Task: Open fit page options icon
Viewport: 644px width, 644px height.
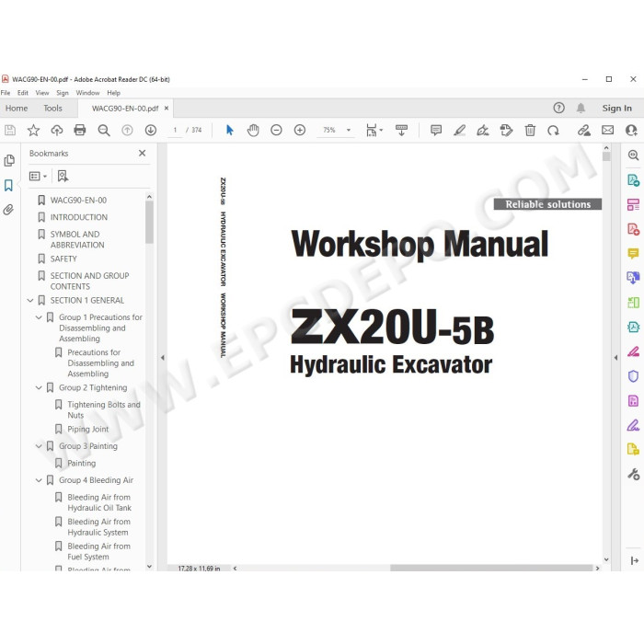Action: point(374,131)
